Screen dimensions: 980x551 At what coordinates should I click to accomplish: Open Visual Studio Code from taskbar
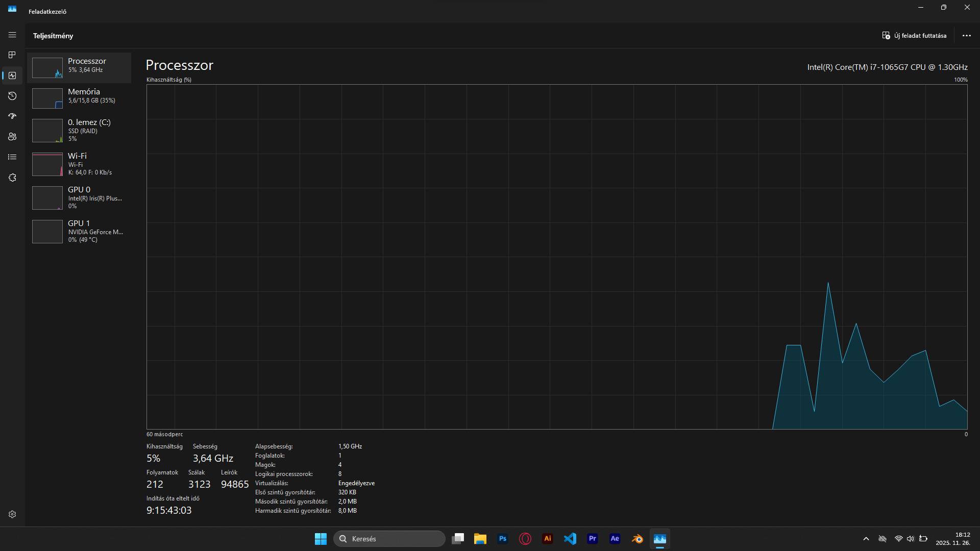tap(570, 539)
